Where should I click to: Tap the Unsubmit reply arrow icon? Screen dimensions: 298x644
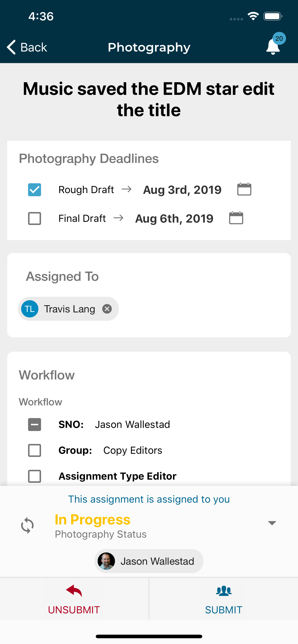(x=74, y=591)
